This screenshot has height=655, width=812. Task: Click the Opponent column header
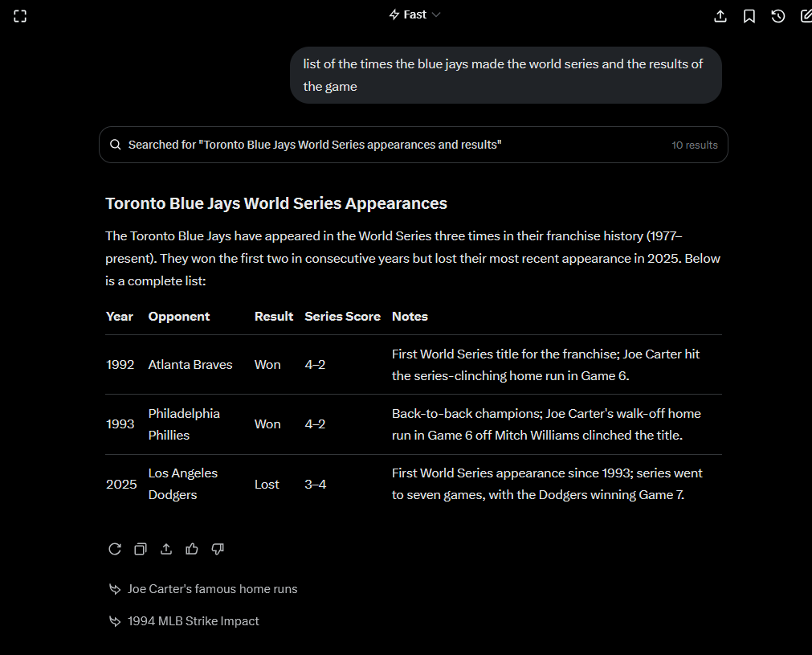[x=178, y=317]
